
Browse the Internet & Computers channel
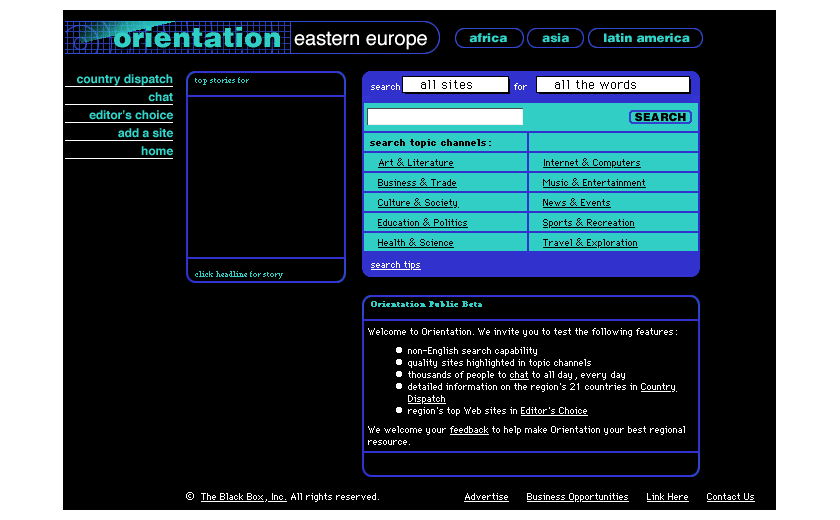pyautogui.click(x=591, y=163)
